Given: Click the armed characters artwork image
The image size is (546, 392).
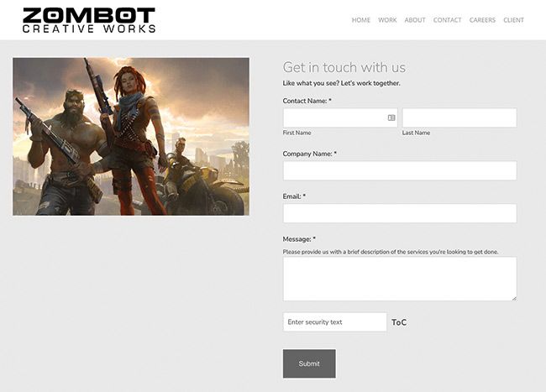Looking at the screenshot, I should click(131, 136).
